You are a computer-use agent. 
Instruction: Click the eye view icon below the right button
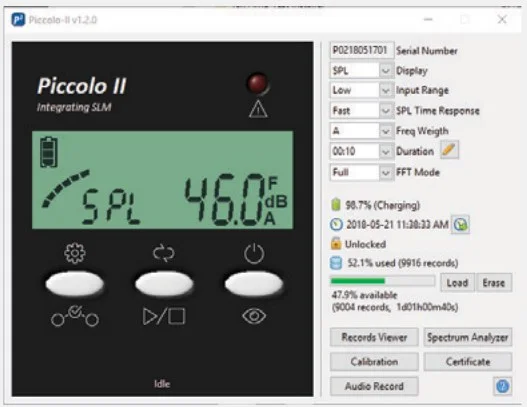[254, 316]
